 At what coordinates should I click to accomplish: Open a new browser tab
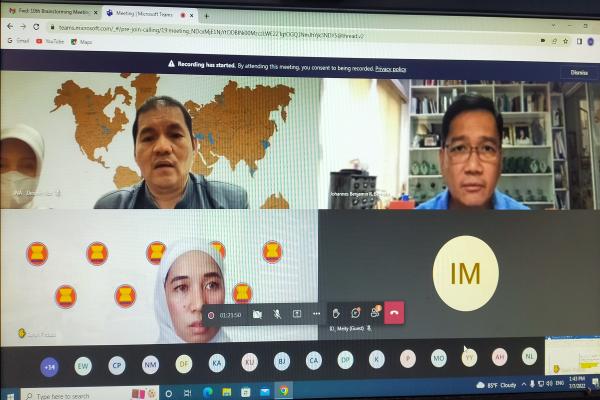tap(206, 16)
